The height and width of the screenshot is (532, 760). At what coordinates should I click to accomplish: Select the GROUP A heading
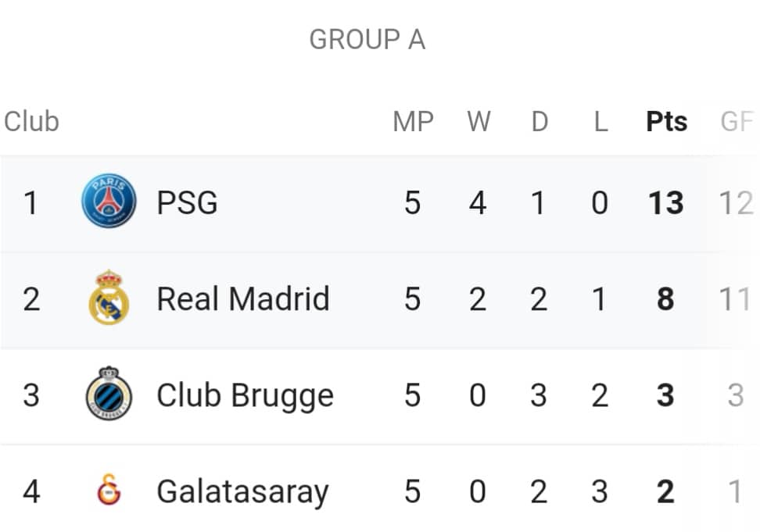(x=367, y=40)
